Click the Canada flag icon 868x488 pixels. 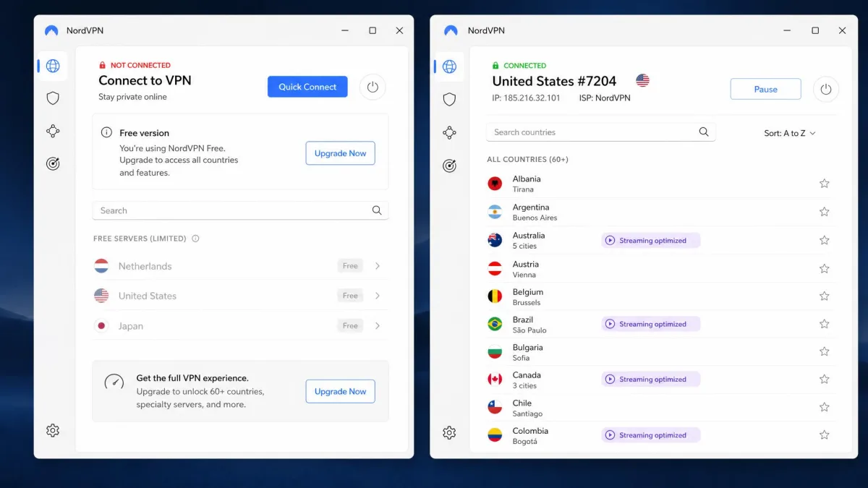point(495,380)
